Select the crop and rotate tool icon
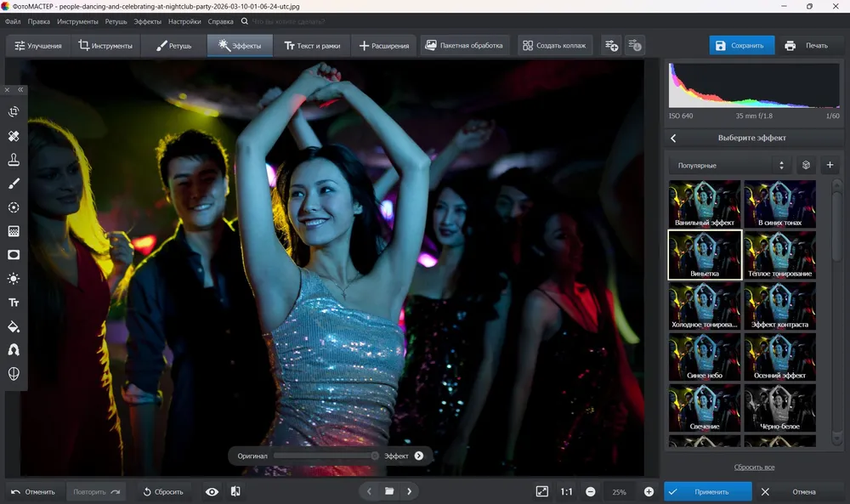The width and height of the screenshot is (850, 504). pos(14,111)
